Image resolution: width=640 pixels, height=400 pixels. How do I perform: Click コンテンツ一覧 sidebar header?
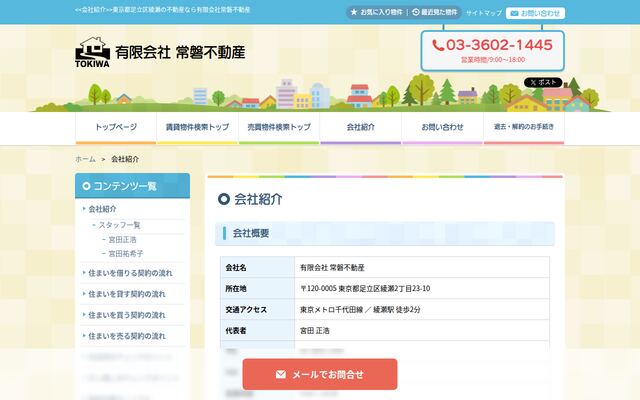pos(132,186)
